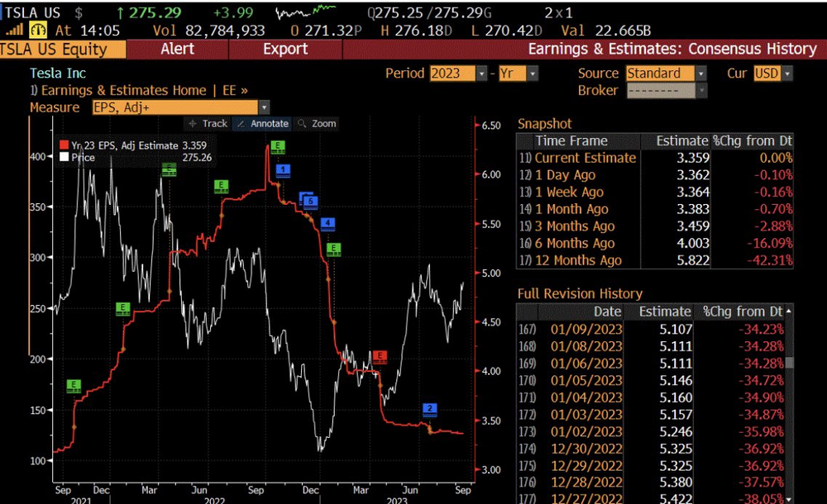Click the TSLA US Equity field
The image size is (827, 504).
tap(63, 50)
